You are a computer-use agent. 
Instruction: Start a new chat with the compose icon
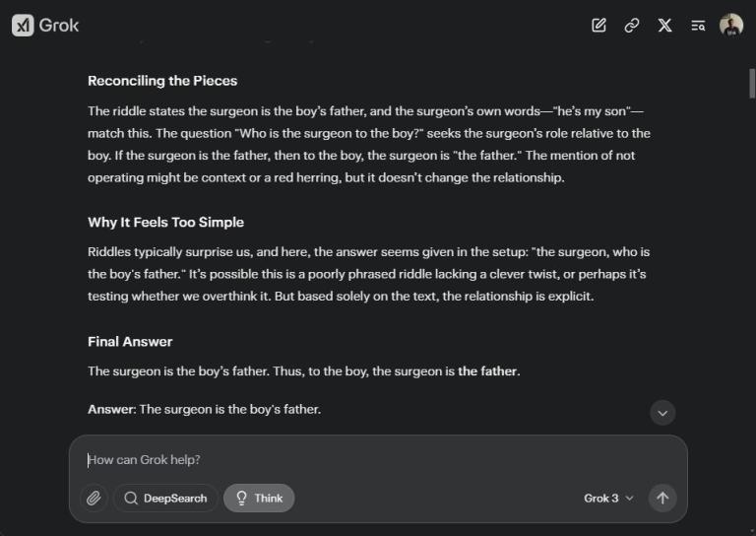pyautogui.click(x=598, y=26)
